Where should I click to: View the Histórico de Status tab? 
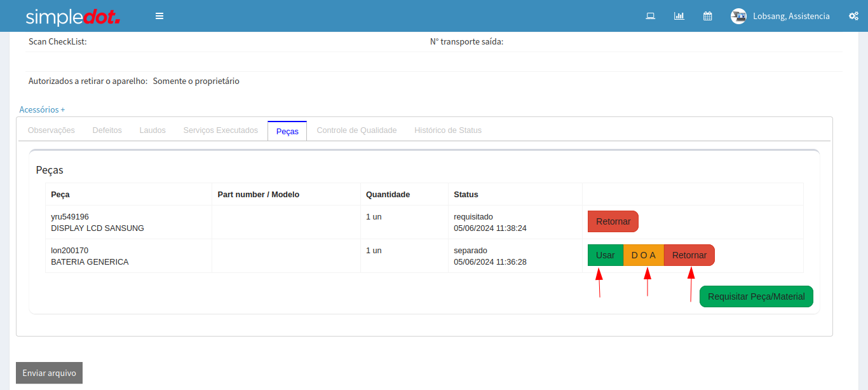click(447, 130)
